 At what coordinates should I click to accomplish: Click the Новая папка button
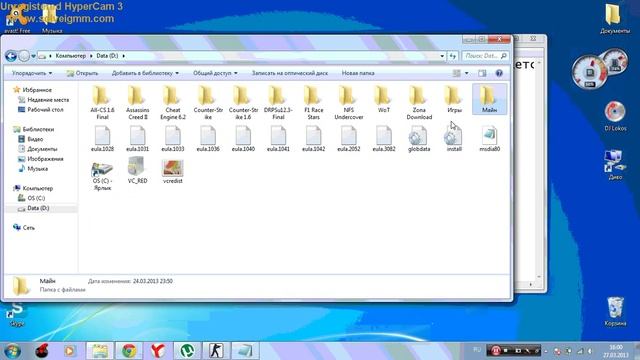[358, 73]
